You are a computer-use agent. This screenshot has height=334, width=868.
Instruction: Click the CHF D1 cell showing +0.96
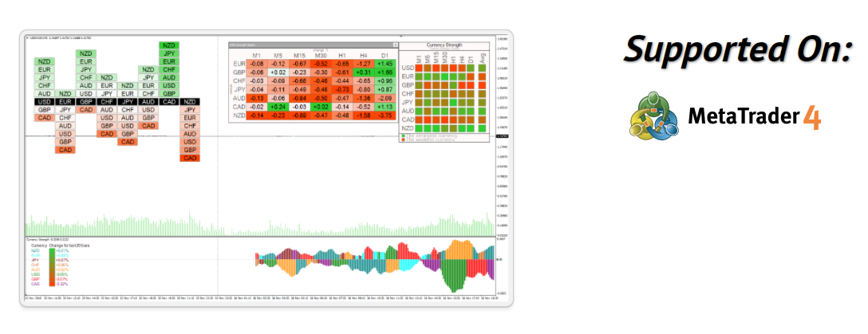(385, 81)
